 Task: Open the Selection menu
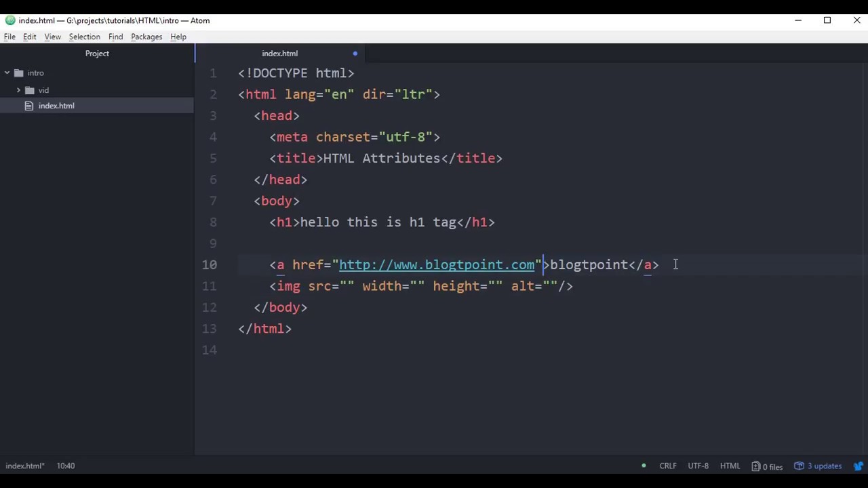click(x=84, y=37)
